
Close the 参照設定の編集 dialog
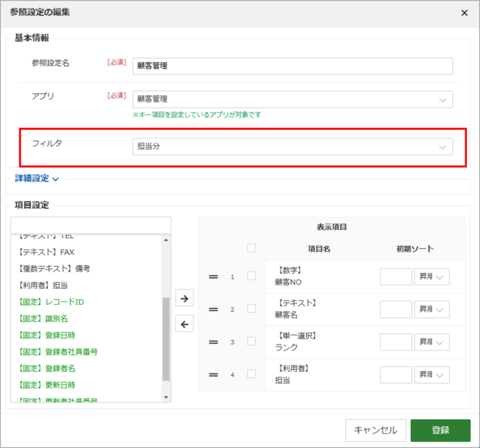[x=464, y=13]
